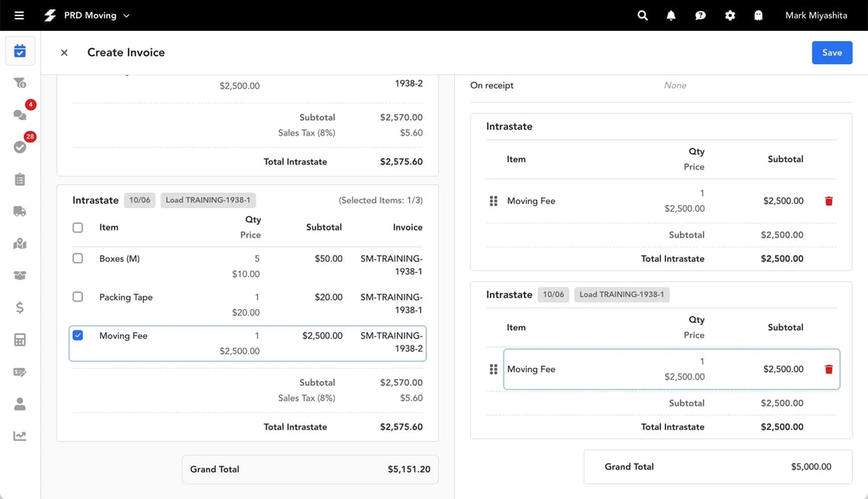Select the truck icon in the sidebar
The height and width of the screenshot is (499, 868).
coord(20,211)
